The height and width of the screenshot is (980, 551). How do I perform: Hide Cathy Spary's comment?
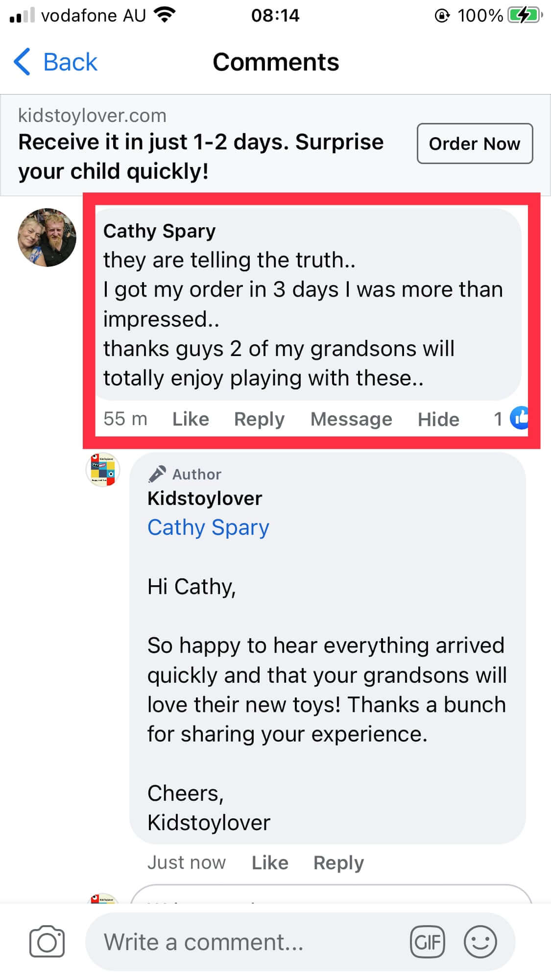tap(438, 419)
